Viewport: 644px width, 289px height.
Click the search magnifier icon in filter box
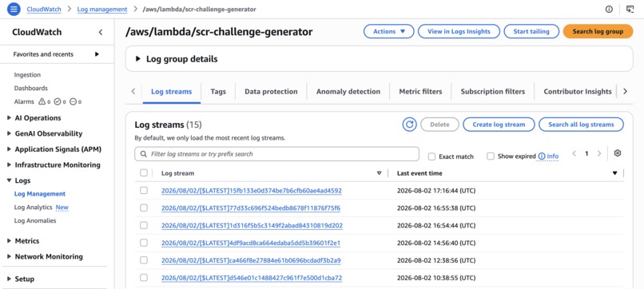click(143, 154)
